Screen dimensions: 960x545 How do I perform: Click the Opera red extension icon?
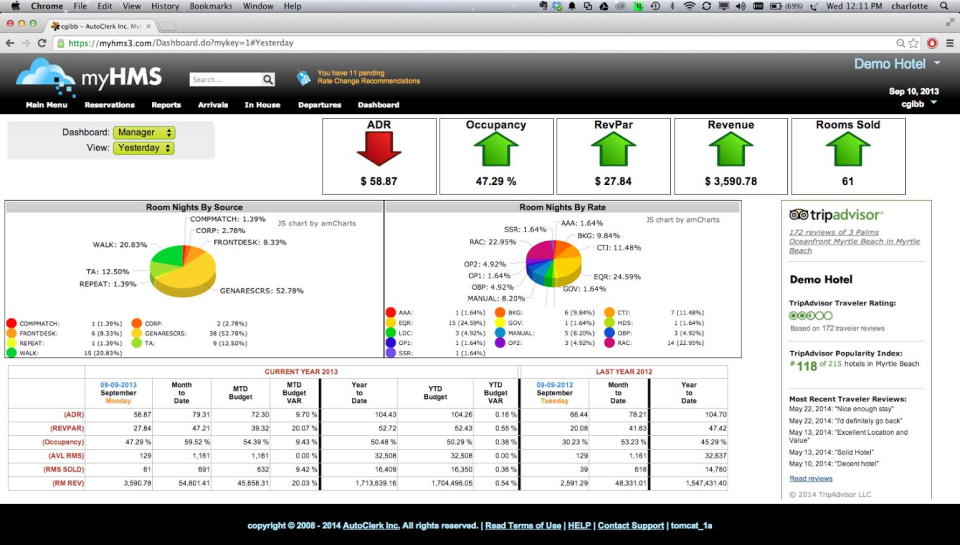(x=932, y=43)
